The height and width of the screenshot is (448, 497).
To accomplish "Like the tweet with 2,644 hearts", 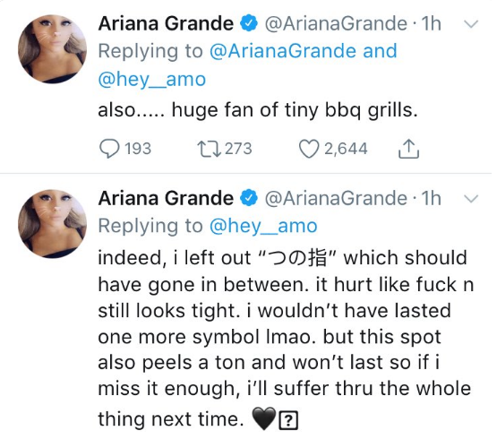I will tap(309, 149).
